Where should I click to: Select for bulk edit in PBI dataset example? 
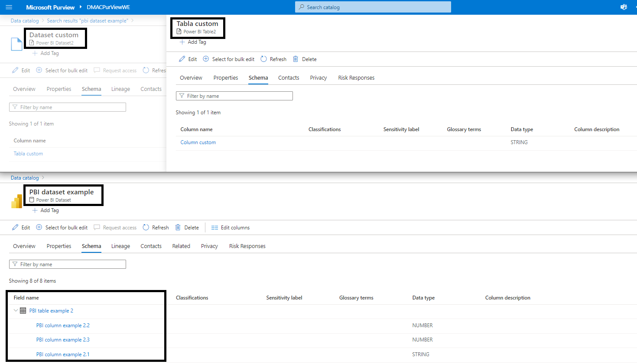point(62,228)
